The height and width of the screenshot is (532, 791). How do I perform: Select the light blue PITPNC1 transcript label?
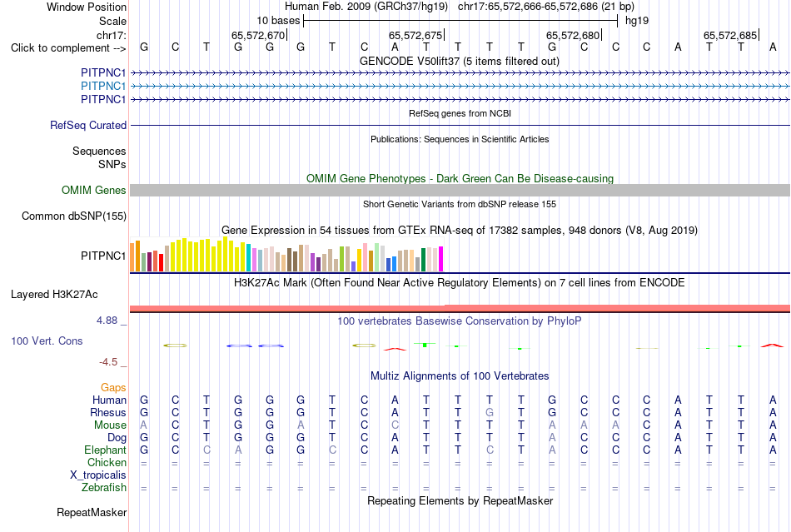pyautogui.click(x=103, y=87)
